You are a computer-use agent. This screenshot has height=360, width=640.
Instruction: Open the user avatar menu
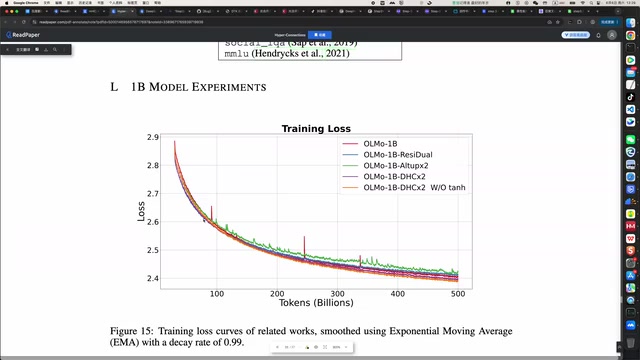(x=611, y=35)
